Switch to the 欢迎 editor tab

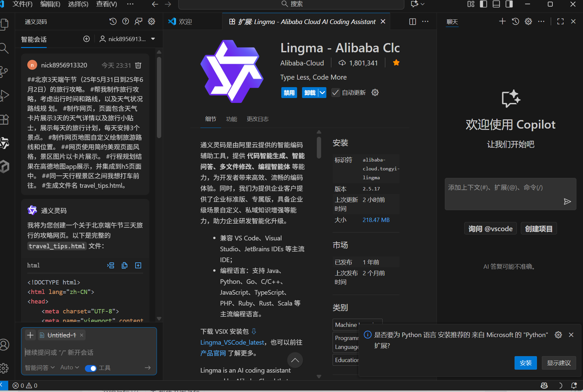click(x=185, y=21)
